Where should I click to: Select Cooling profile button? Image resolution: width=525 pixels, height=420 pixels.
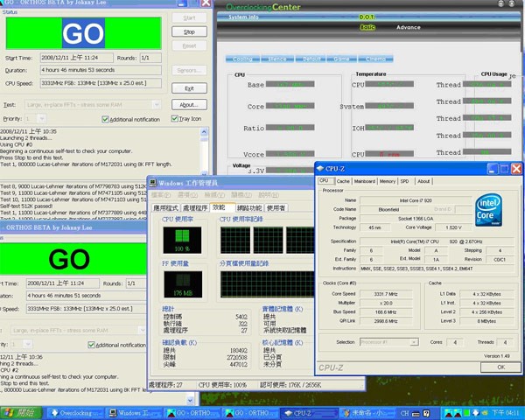coord(242,59)
